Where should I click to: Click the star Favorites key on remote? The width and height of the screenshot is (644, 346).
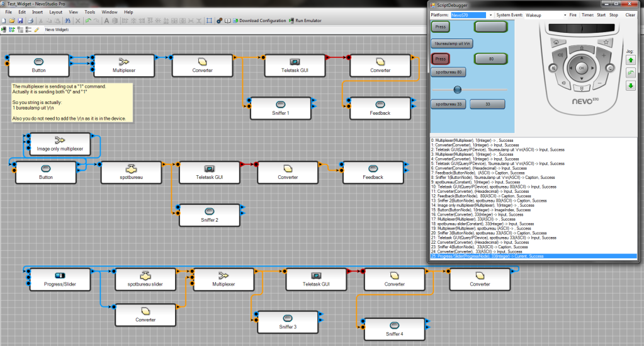(x=606, y=42)
